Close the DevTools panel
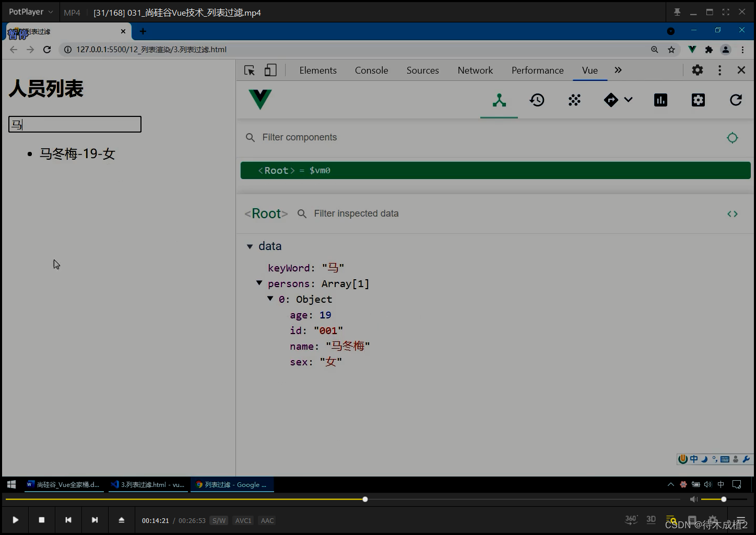Viewport: 756px width, 535px height. pyautogui.click(x=741, y=70)
